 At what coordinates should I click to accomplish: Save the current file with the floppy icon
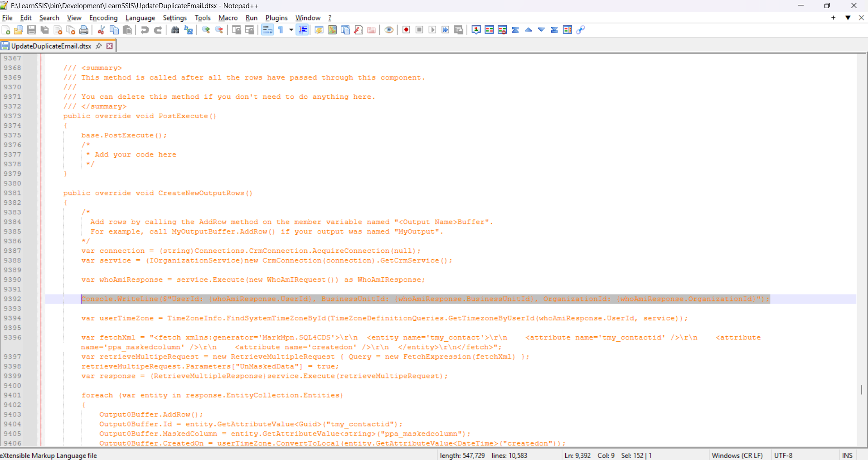click(32, 30)
